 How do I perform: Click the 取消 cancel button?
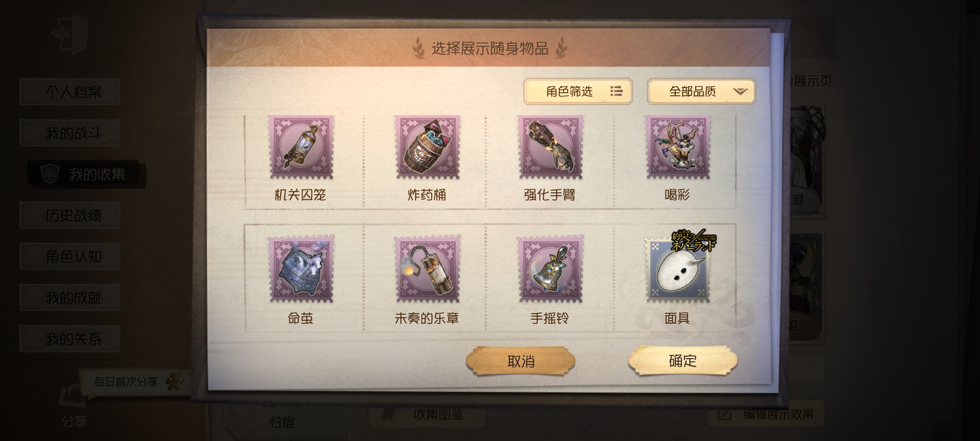tap(521, 361)
